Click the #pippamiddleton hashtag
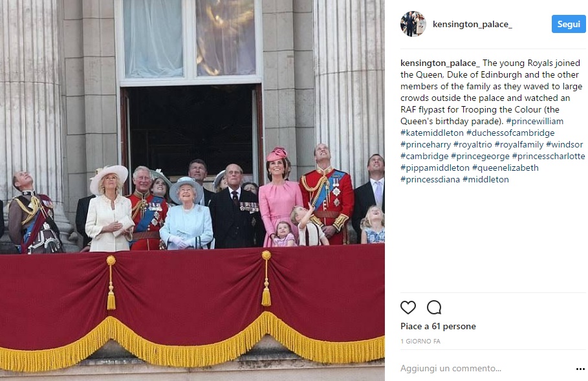This screenshot has height=381, width=588. pyautogui.click(x=435, y=168)
